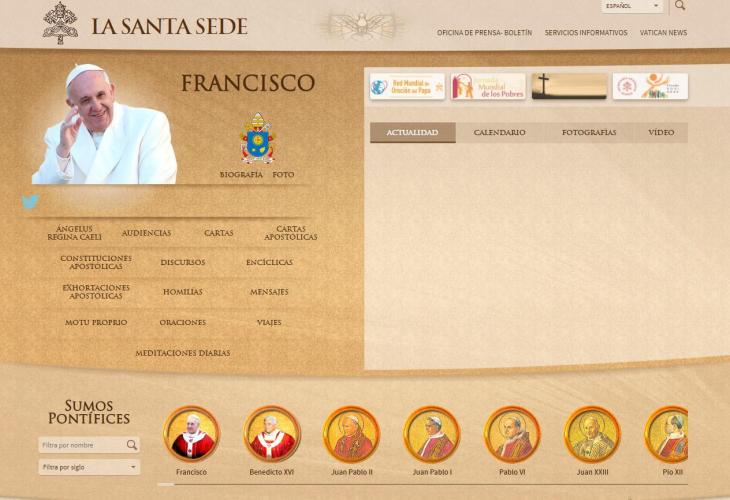Click the Vatican keys emblem logo
The height and width of the screenshot is (500, 730).
coord(60,23)
